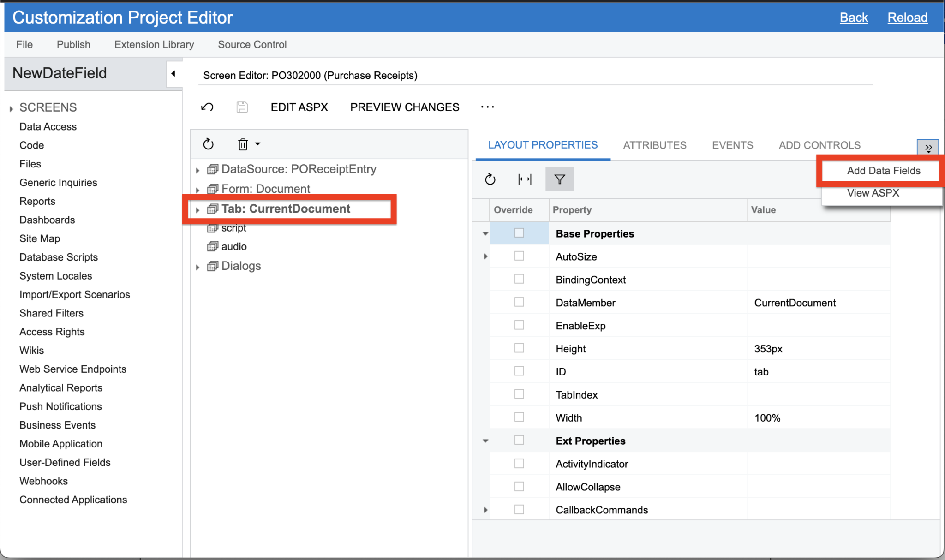The height and width of the screenshot is (560, 945).
Task: Click the auto-size width icon in properties toolbar
Action: coord(525,179)
